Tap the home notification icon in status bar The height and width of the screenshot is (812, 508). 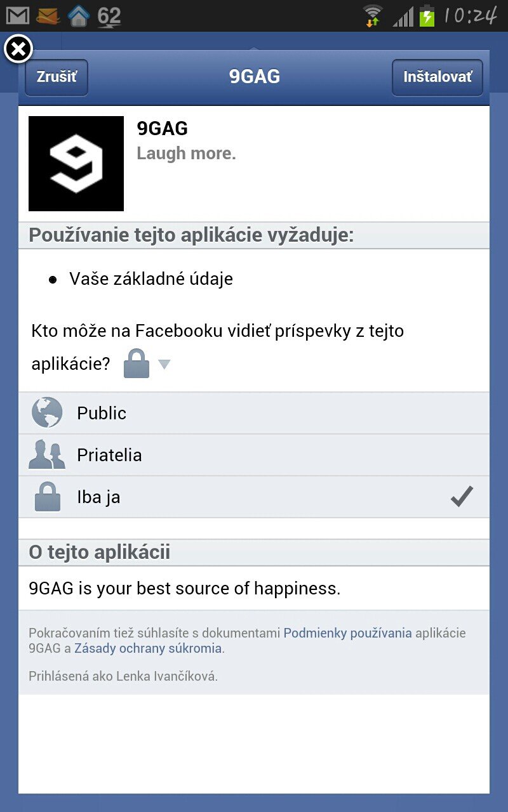pyautogui.click(x=78, y=15)
